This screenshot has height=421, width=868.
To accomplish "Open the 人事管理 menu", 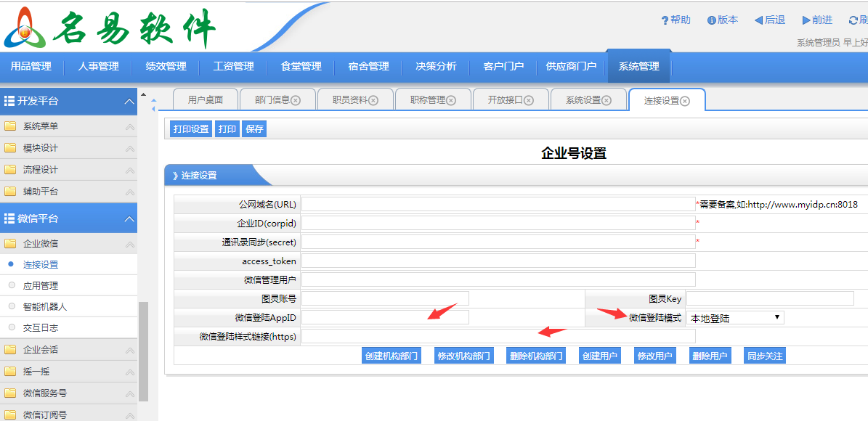I will 98,66.
